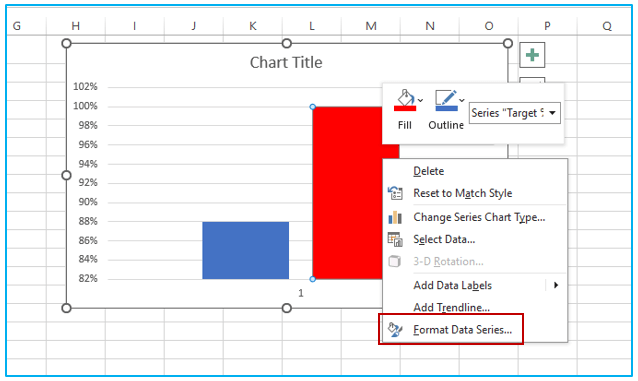Click the Fill paint bucket icon

point(405,97)
